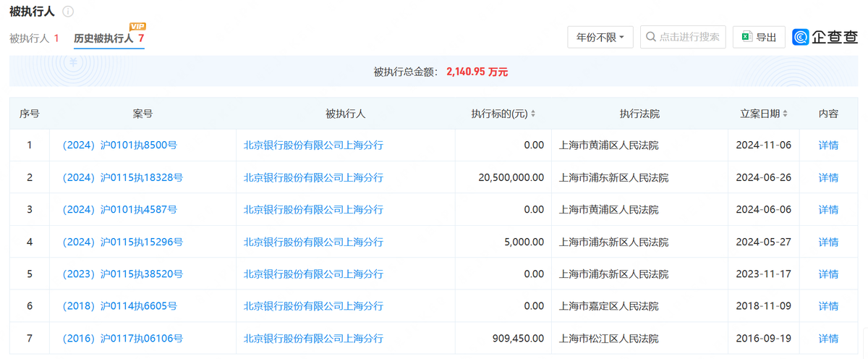Screen dimensions: 868x359
Task: Click the date 2023-11-17
Action: click(x=763, y=274)
